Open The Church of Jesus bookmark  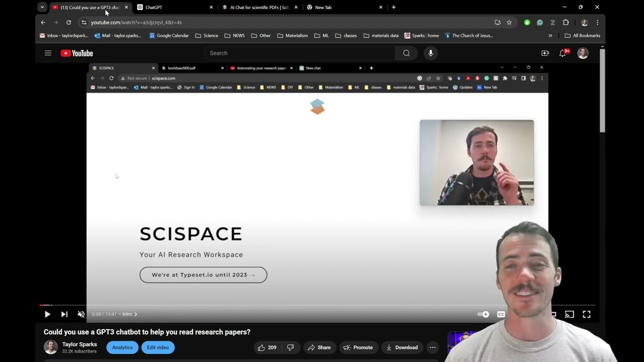pyautogui.click(x=469, y=36)
